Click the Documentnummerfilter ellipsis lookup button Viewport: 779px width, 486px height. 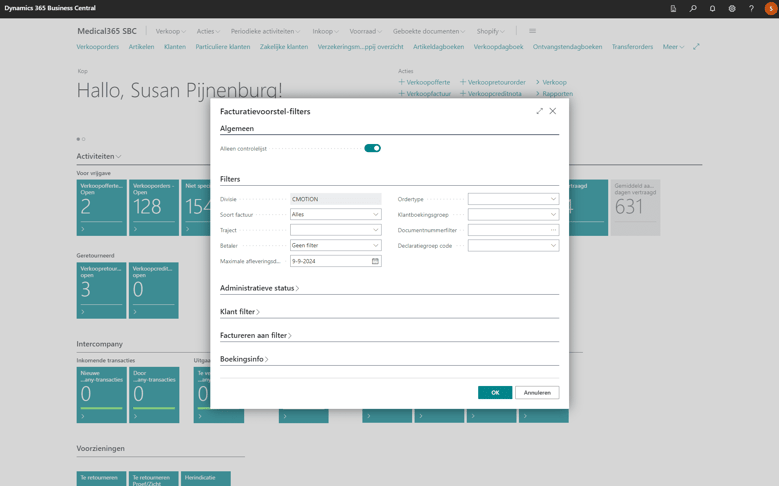pyautogui.click(x=553, y=230)
